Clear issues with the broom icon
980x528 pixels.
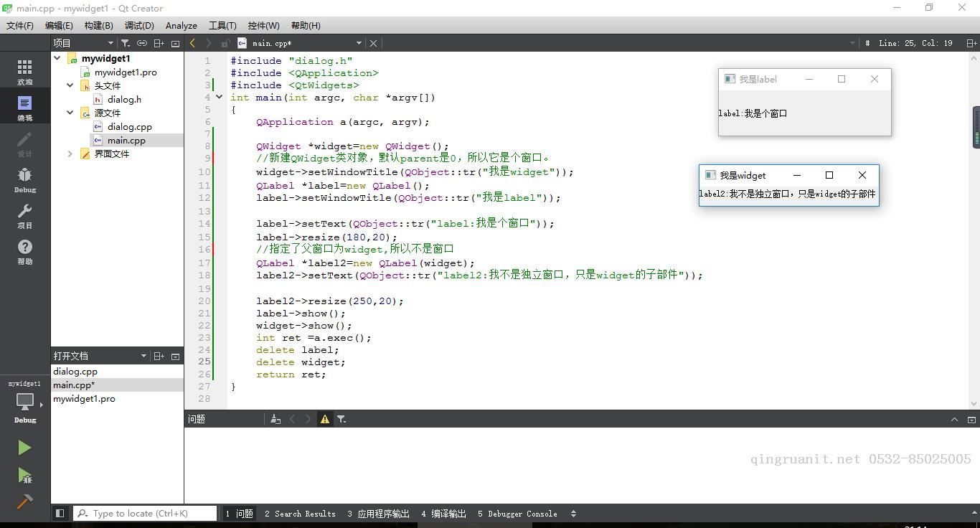click(275, 419)
